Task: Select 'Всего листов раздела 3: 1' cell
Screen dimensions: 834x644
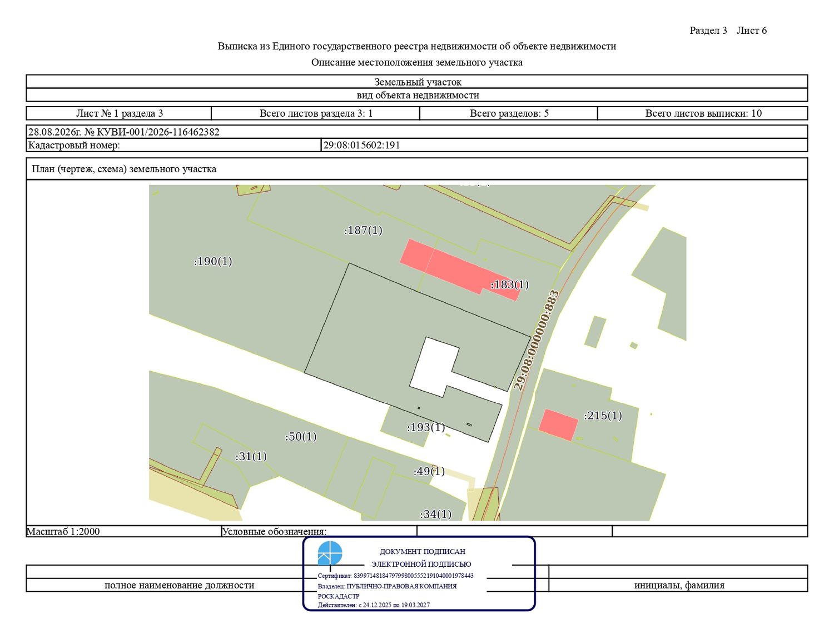Action: tap(316, 113)
